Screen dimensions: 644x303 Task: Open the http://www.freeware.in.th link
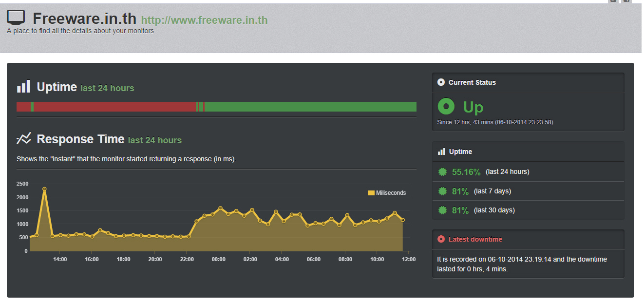tap(204, 20)
